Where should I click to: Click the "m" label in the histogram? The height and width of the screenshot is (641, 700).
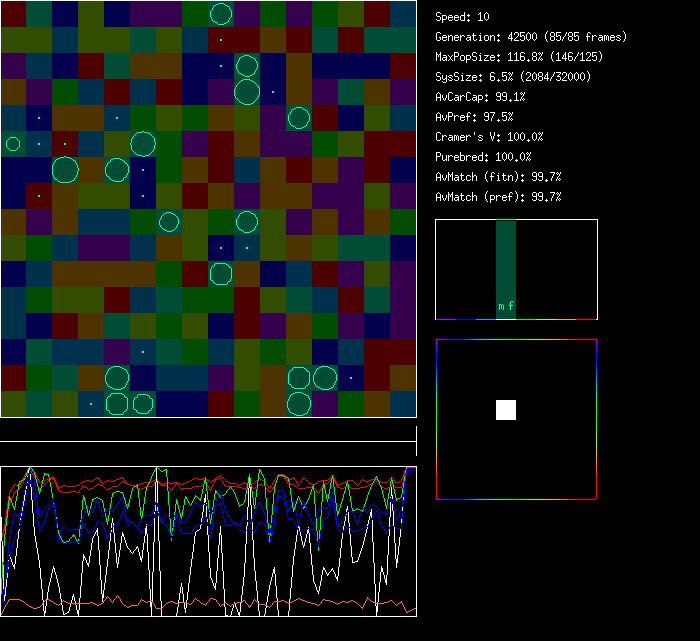coord(501,307)
